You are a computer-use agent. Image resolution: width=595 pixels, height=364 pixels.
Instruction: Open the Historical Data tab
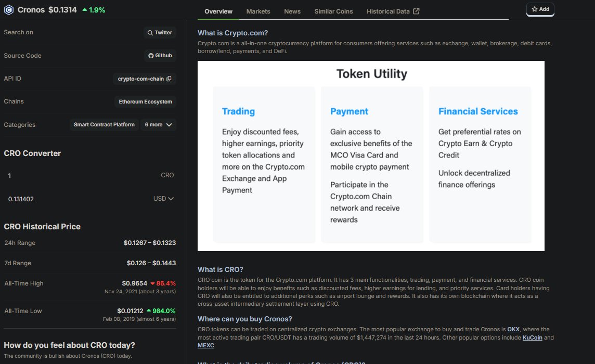point(393,11)
